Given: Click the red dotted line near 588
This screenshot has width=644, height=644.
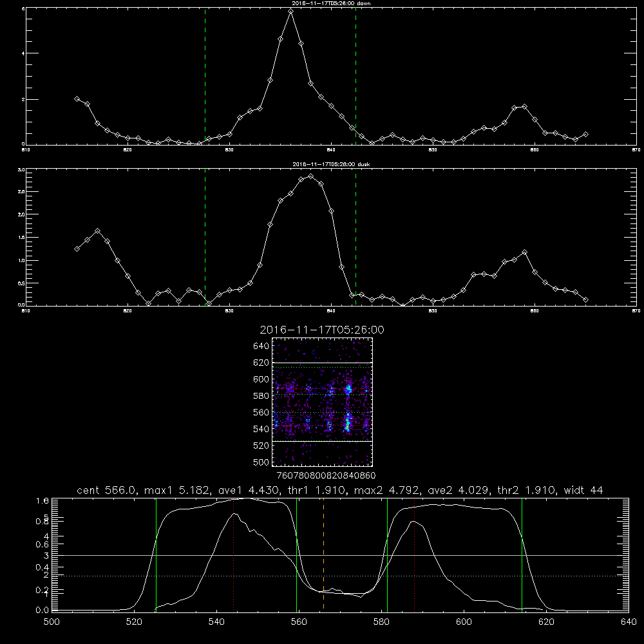Looking at the screenshot, I should point(414,554).
